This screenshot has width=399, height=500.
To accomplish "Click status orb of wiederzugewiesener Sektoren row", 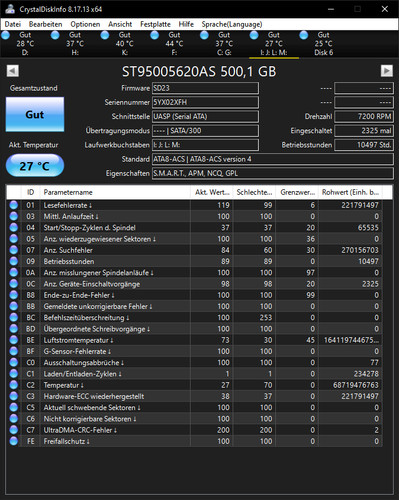I will [x=14, y=239].
